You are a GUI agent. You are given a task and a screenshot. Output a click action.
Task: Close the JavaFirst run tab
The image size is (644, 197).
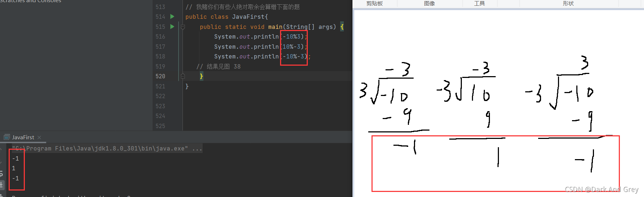[39, 137]
